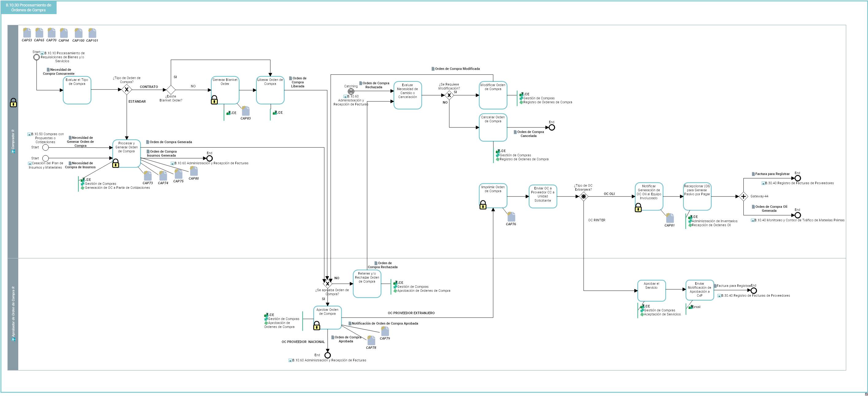Click the Aprobador de Orden de Compra R lane header
Screen dimensions: 868x396
(x=13, y=314)
